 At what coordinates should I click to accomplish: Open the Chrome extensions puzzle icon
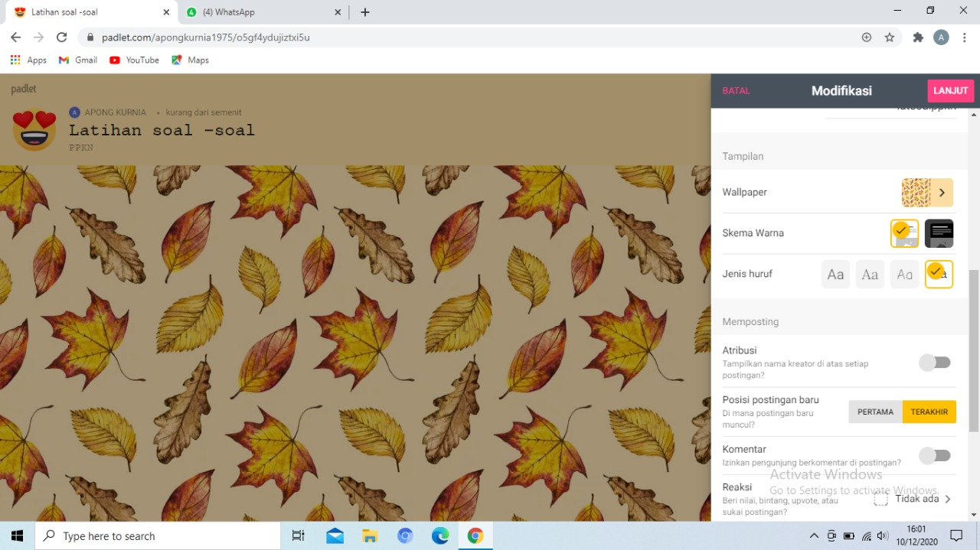918,37
